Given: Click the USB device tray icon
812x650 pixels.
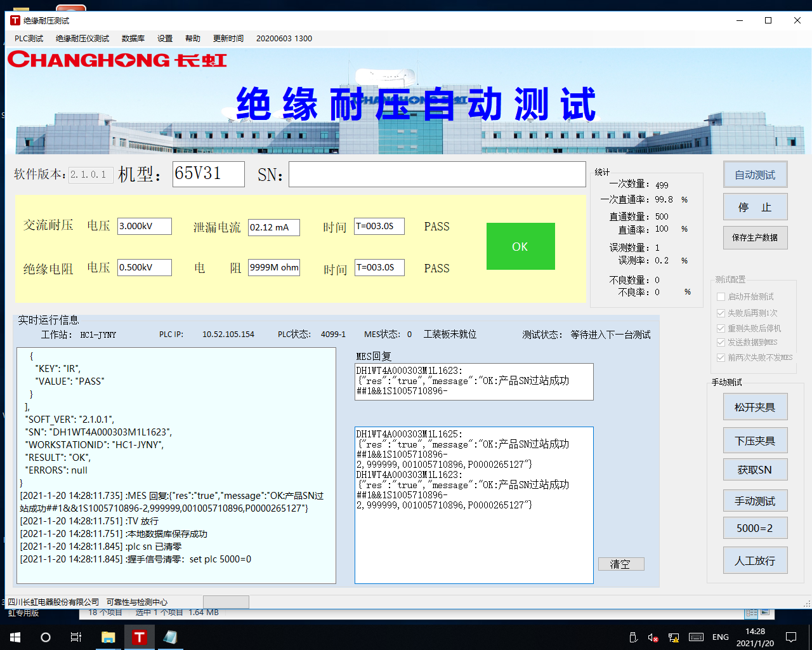Looking at the screenshot, I should pos(632,637).
